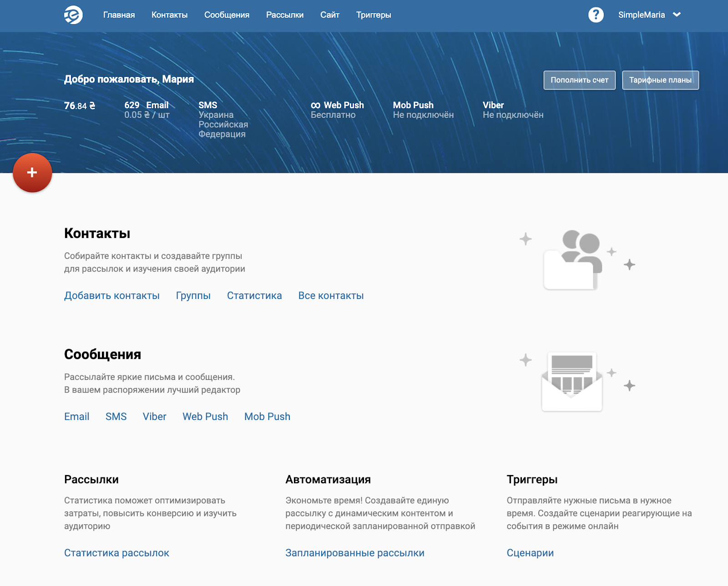Viewport: 728px width, 586px height.
Task: Go to Главная in top menu
Action: point(119,15)
